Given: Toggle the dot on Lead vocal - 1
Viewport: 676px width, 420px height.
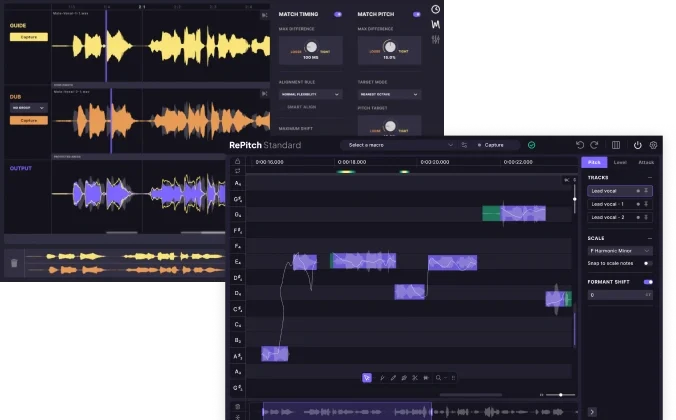Looking at the screenshot, I should tap(638, 204).
